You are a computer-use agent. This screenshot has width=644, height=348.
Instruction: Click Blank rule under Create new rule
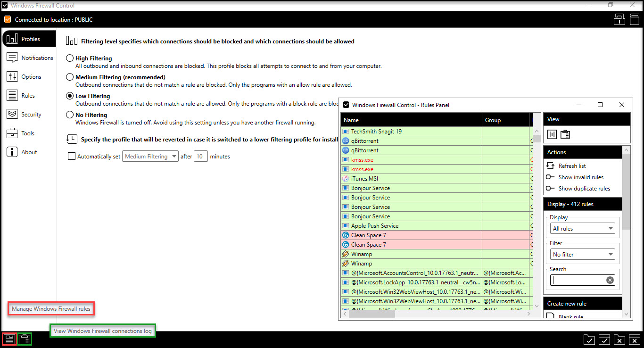(564, 316)
